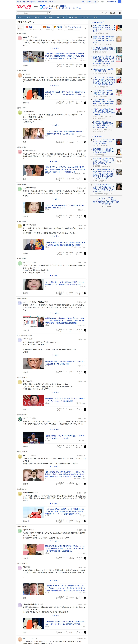
Task: Click なるほど reaction on mom******** comment
Action: click(70, 65)
